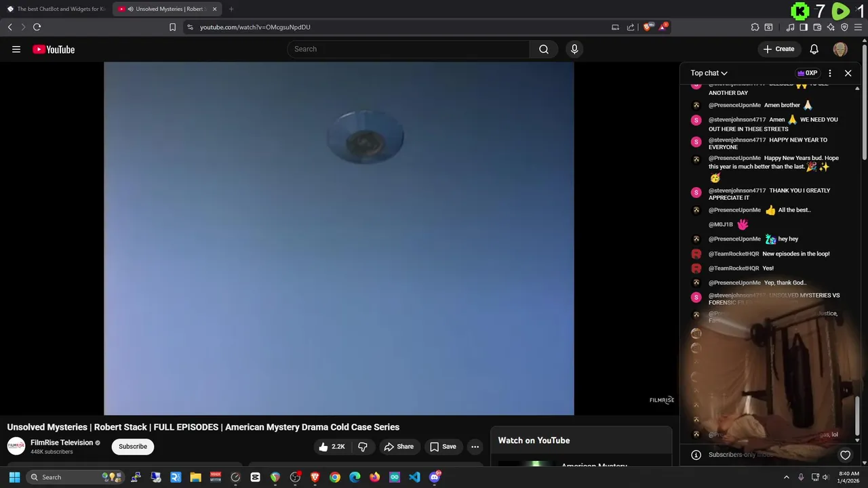Open Brave VPN shield icon
This screenshot has width=868, height=488.
[844, 27]
